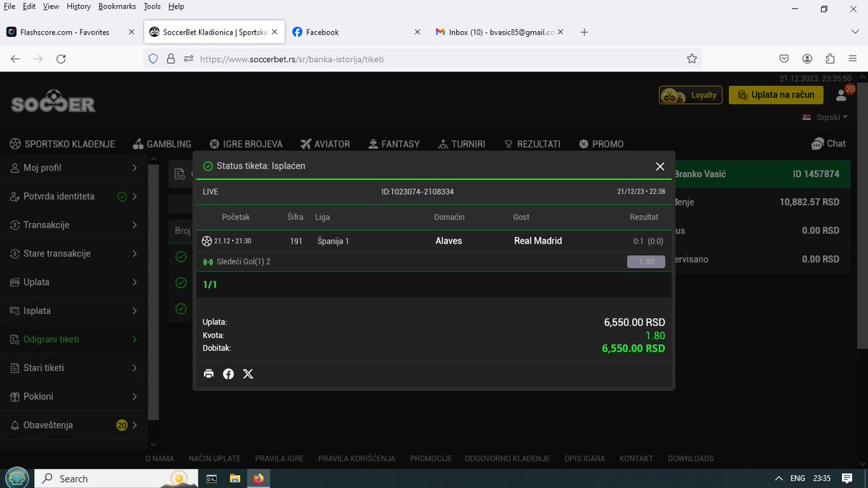Open Uplata in sidebar
The width and height of the screenshot is (868, 488).
pyautogui.click(x=74, y=282)
